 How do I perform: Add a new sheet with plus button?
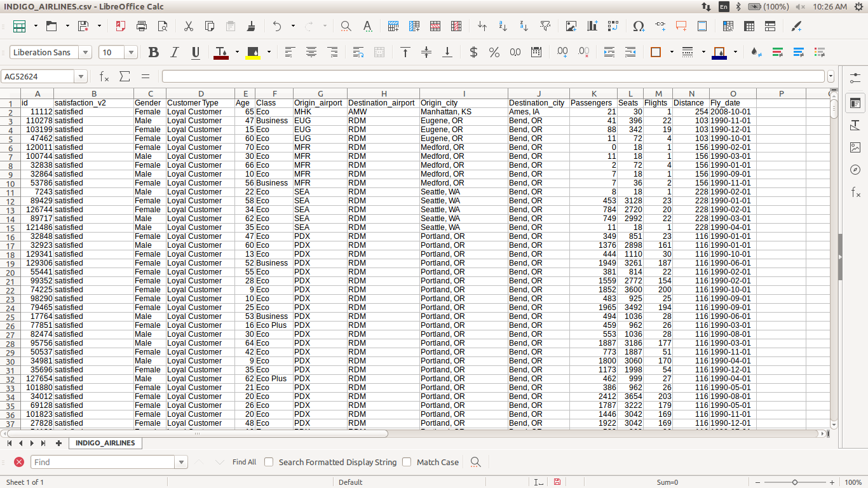pos(58,443)
